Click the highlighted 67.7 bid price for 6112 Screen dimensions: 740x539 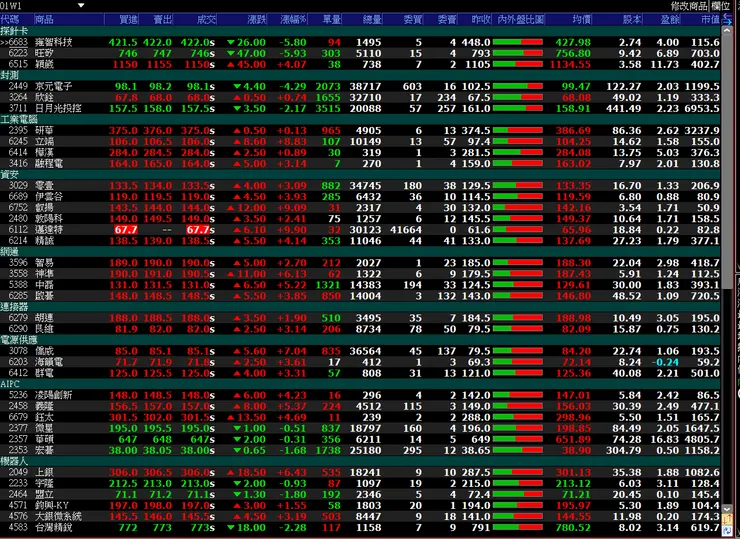point(126,229)
